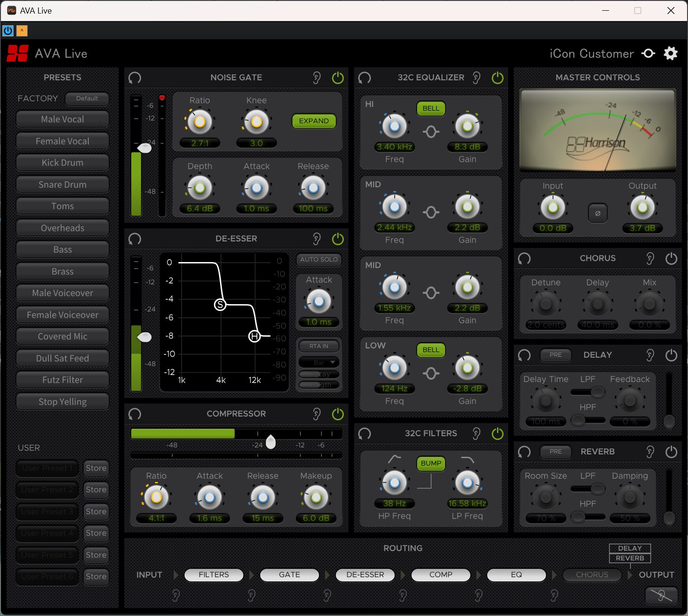The height and width of the screenshot is (616, 688).
Task: Reset the Noise Gate module
Action: click(x=135, y=78)
